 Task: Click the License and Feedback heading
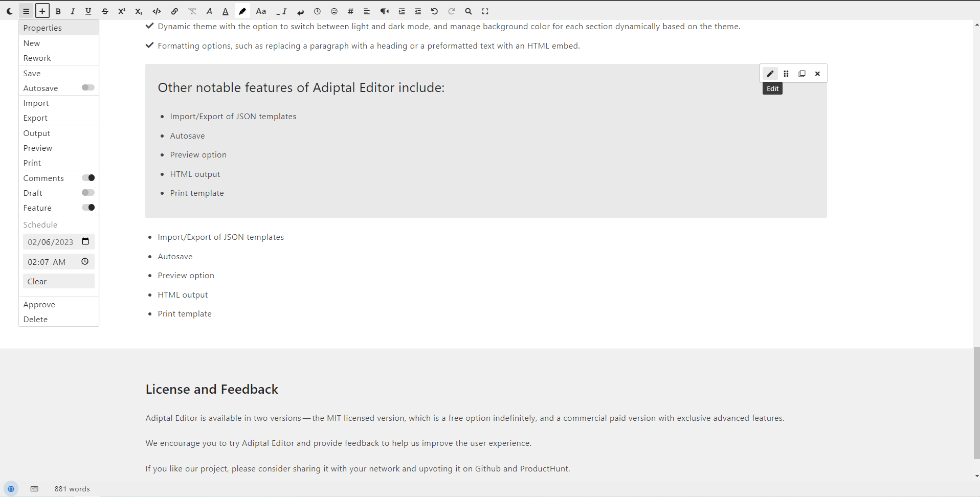212,389
